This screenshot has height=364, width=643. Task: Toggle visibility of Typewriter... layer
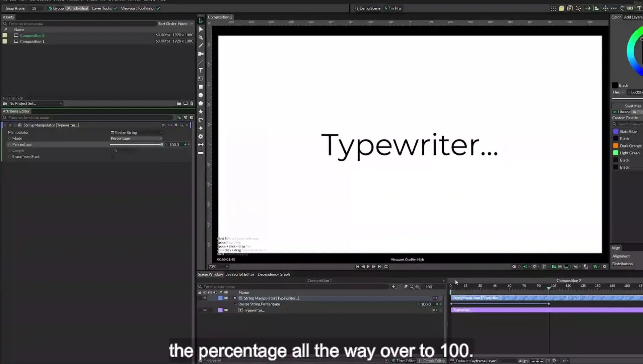coord(205,310)
